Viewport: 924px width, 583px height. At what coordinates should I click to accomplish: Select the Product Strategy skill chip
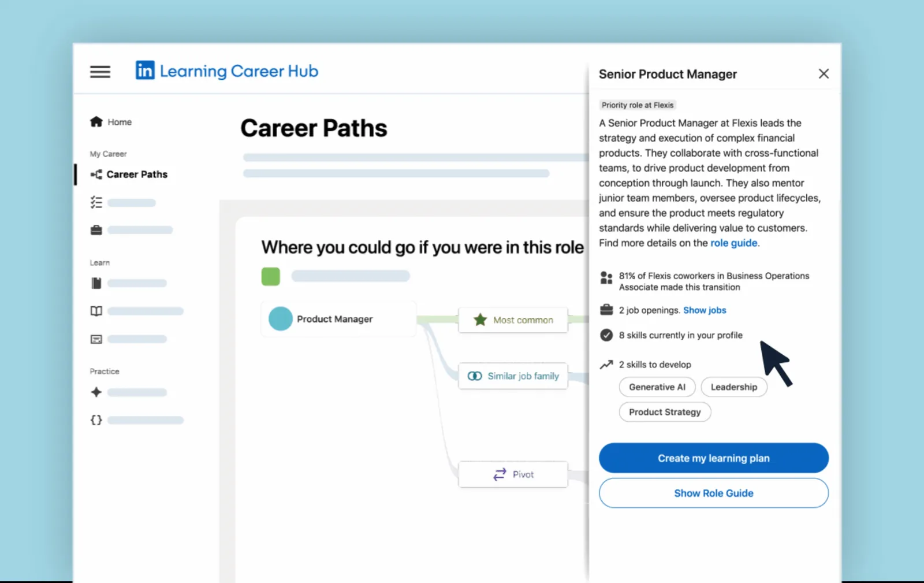(665, 412)
